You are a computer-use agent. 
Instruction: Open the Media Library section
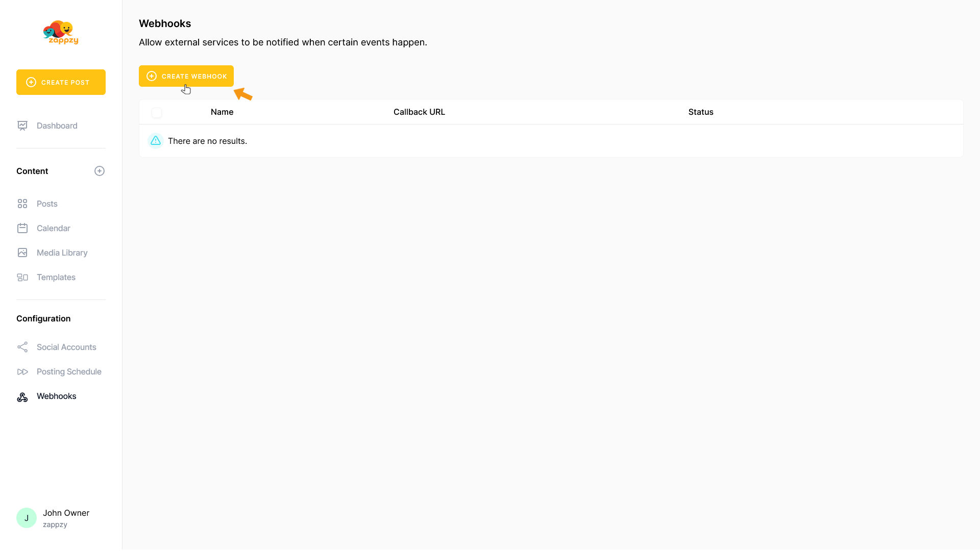pos(62,253)
